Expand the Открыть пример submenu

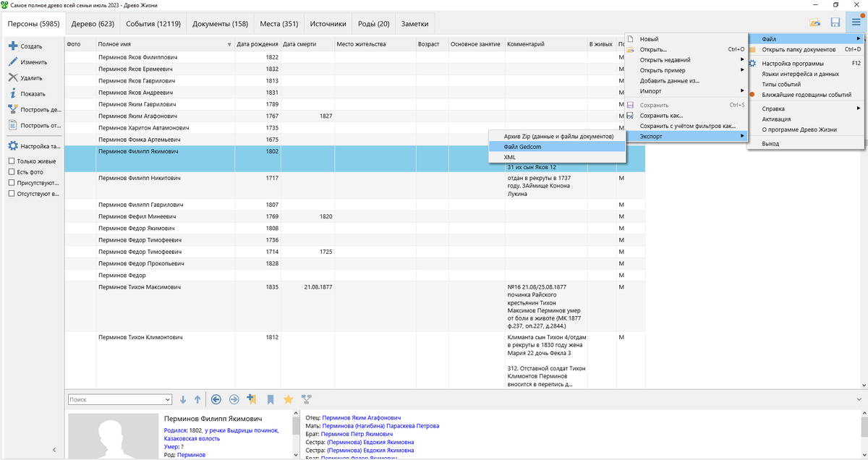click(x=742, y=70)
